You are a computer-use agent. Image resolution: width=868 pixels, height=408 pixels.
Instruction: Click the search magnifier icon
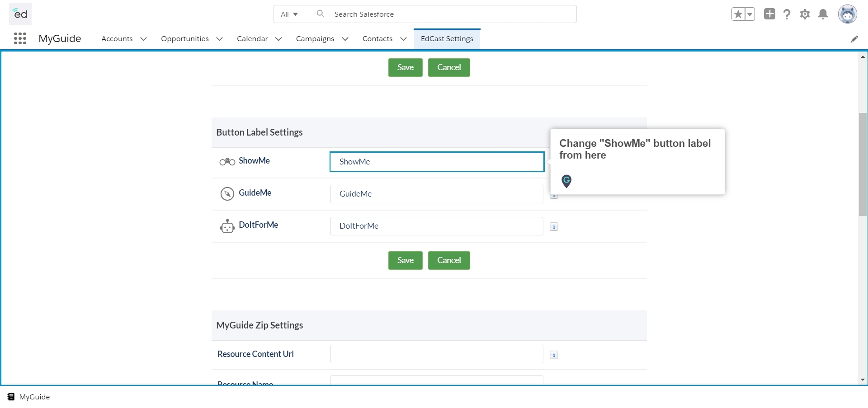point(321,14)
